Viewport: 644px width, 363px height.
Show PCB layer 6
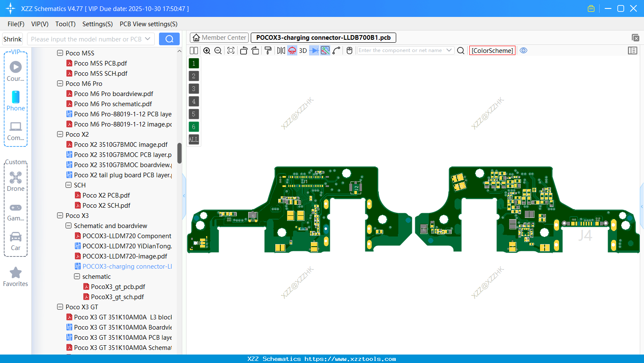194,127
